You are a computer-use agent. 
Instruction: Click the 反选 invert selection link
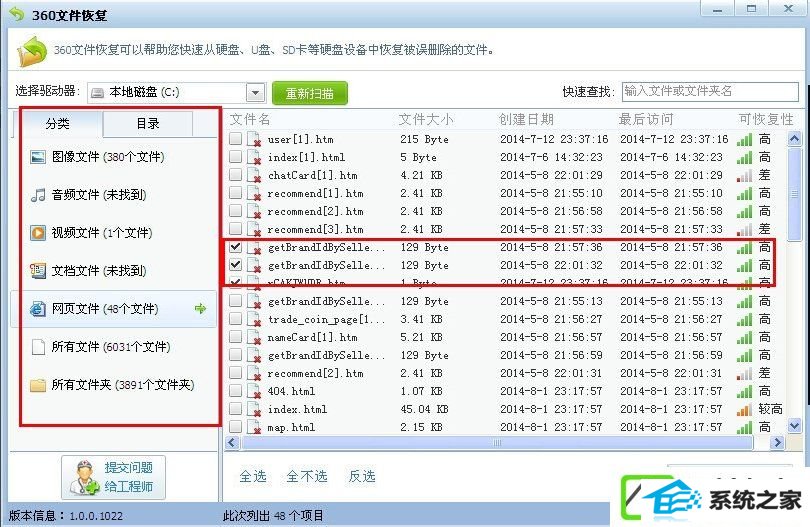point(362,476)
